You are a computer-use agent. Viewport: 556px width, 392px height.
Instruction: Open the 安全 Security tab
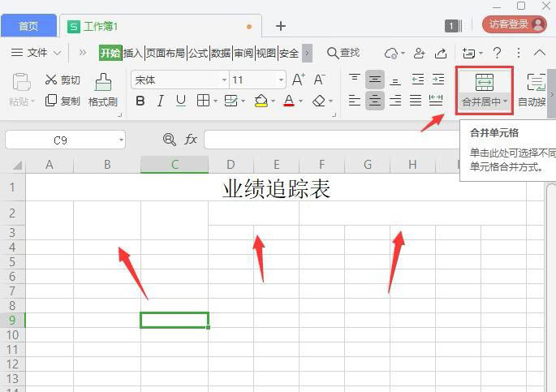tap(289, 54)
